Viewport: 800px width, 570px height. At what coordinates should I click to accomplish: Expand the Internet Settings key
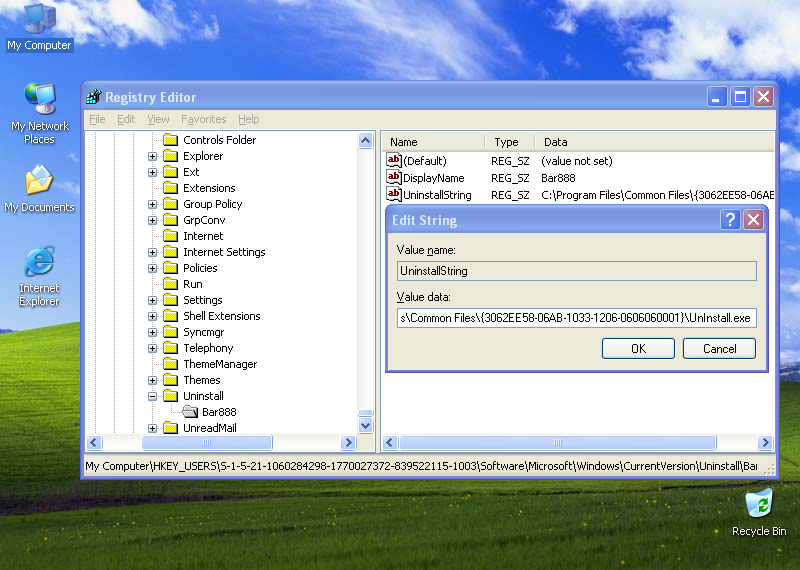152,252
